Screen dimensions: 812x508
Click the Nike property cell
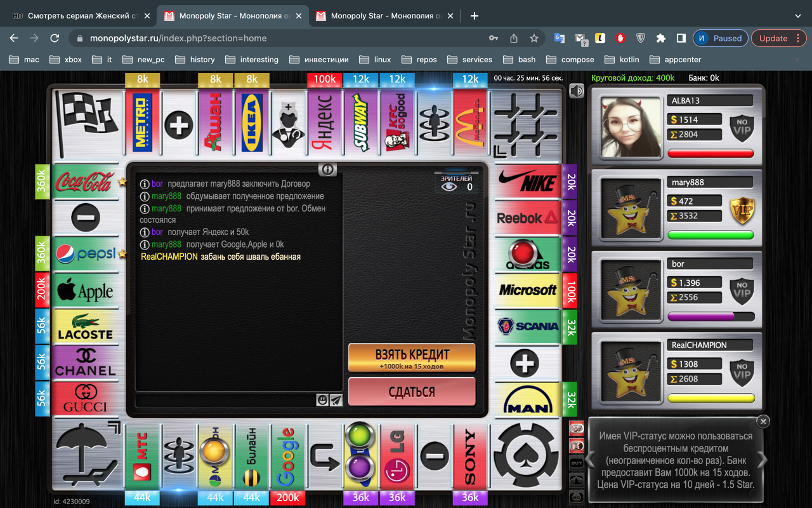click(528, 182)
